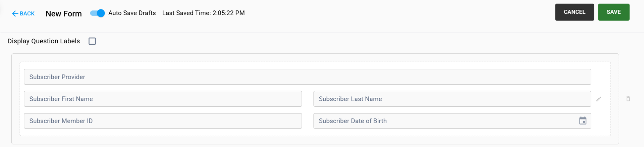
Task: Click the Auto Save Drafts label
Action: (x=132, y=13)
